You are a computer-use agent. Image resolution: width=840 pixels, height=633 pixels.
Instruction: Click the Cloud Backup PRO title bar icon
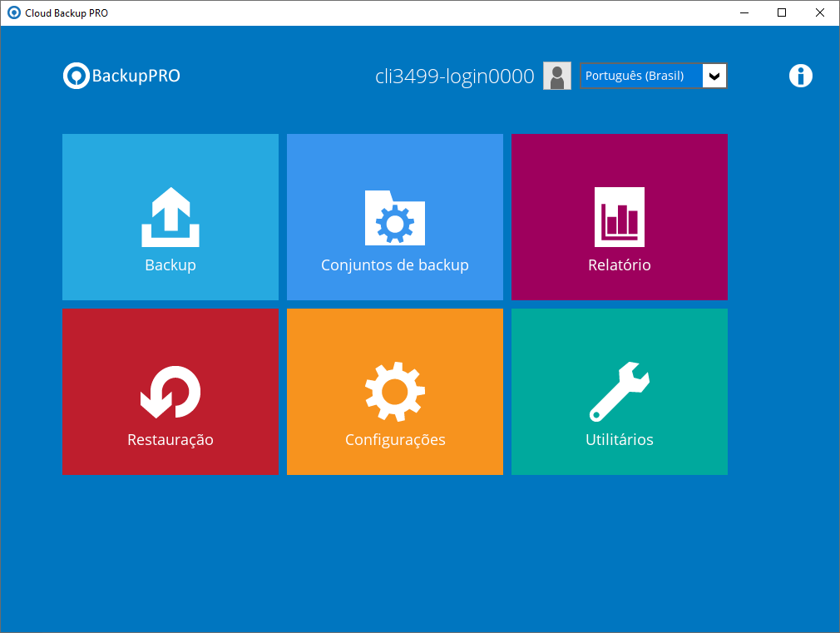tap(13, 12)
